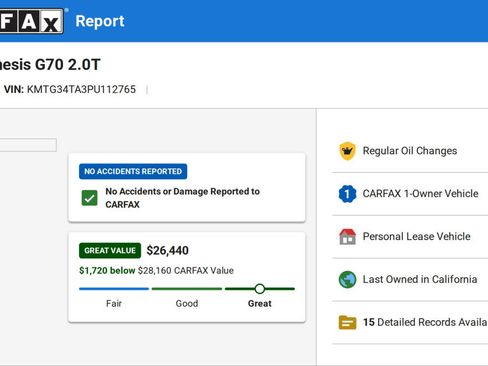
Task: Open Personal Lease Vehicle details
Action: point(410,237)
